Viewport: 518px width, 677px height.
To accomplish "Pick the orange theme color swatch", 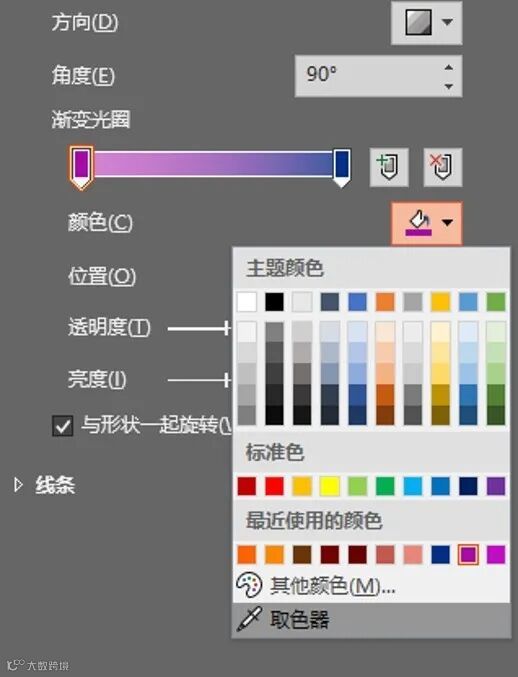I will click(385, 302).
